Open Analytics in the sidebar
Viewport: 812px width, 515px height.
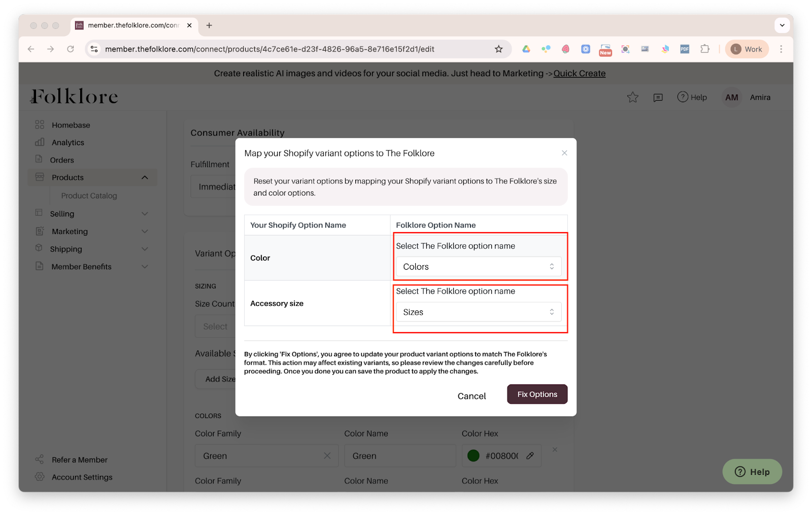[67, 143]
